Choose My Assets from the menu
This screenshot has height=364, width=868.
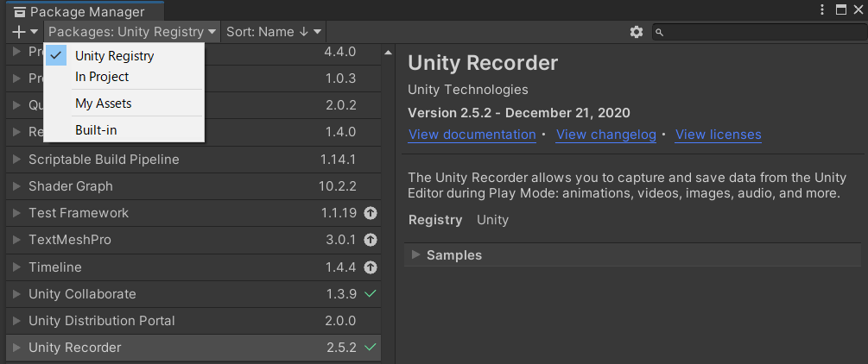tap(124, 104)
